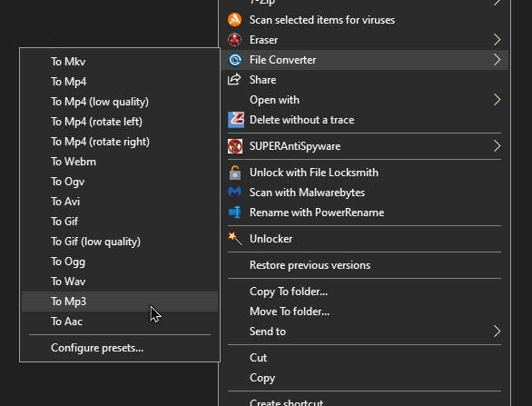532x406 pixels.
Task: Open the Send to entry
Action: [x=365, y=332]
